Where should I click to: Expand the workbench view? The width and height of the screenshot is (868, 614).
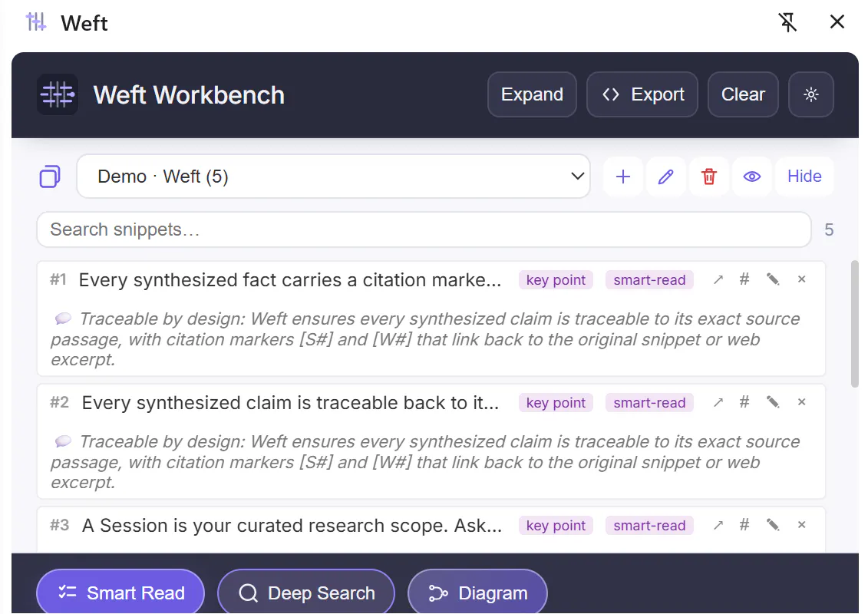532,94
